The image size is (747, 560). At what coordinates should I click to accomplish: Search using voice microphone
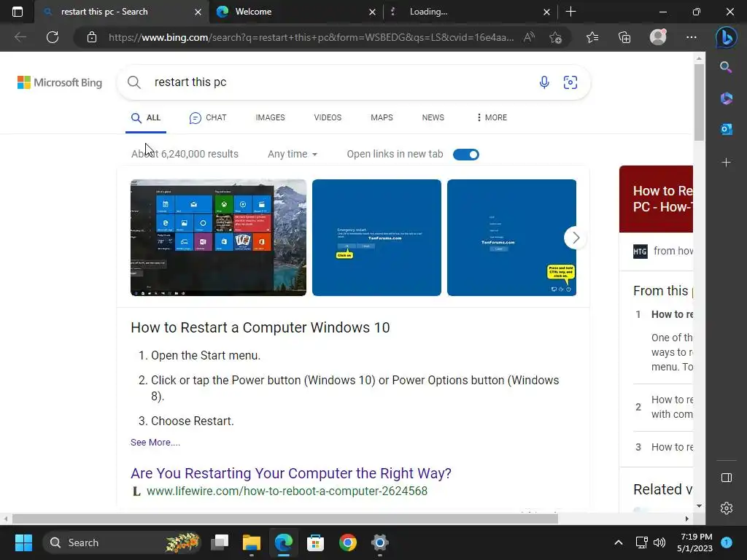pos(544,82)
